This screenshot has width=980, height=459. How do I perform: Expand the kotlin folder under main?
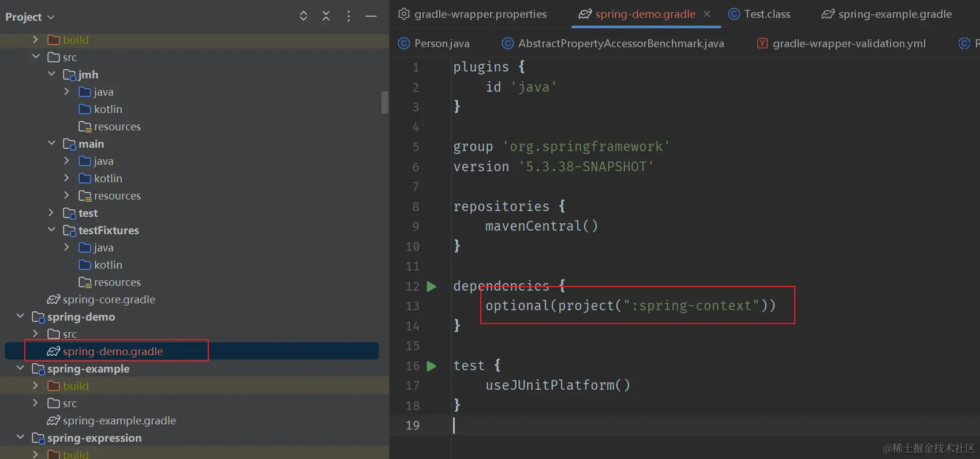(66, 178)
